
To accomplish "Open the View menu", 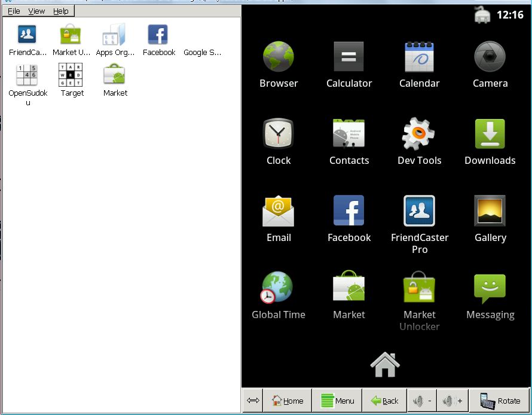I will tap(36, 11).
